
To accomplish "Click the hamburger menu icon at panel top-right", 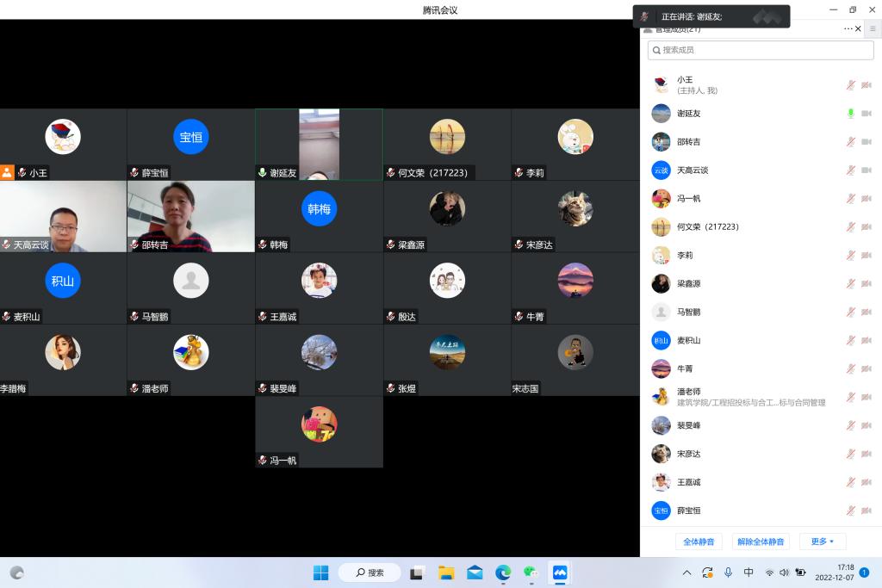I will tap(873, 28).
